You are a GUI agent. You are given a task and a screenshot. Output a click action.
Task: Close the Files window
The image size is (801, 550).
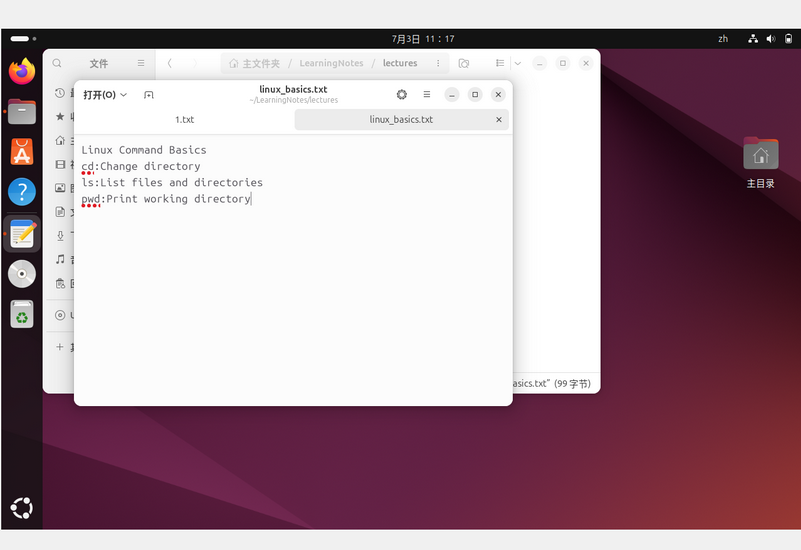[x=586, y=63]
